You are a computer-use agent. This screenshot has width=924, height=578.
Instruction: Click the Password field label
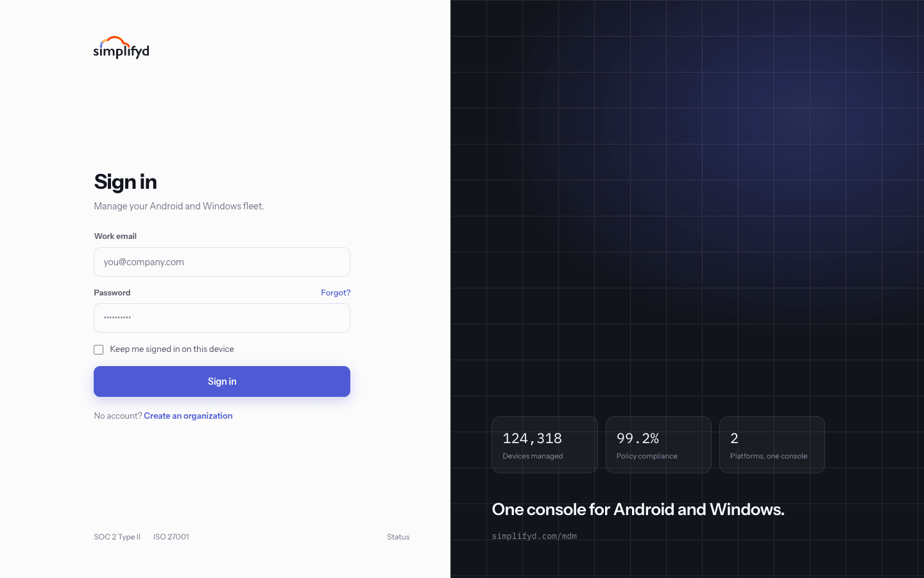coord(112,293)
